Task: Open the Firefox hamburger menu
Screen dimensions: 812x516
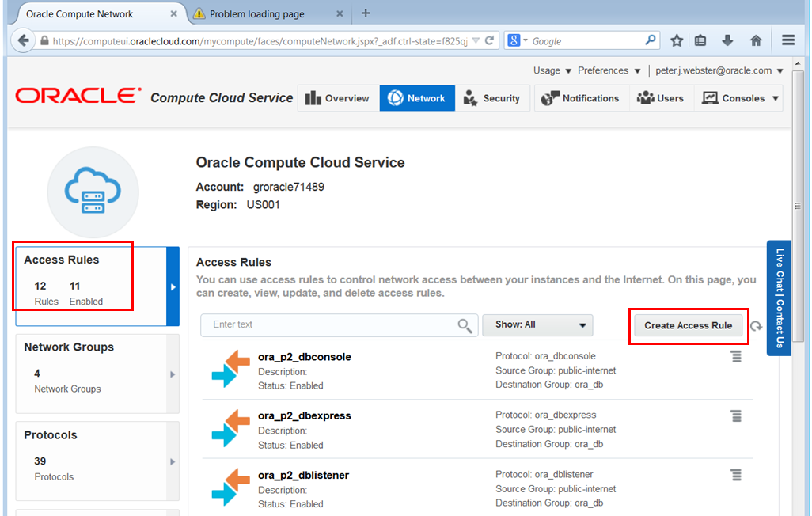Action: click(788, 40)
